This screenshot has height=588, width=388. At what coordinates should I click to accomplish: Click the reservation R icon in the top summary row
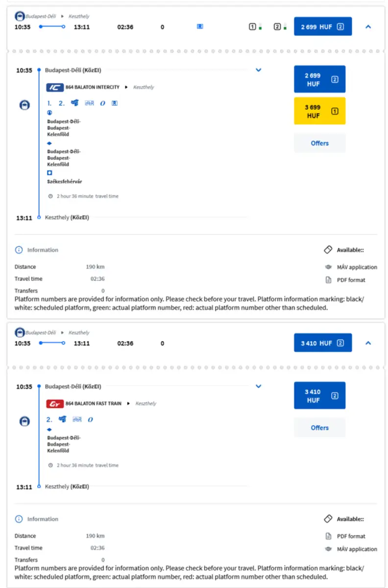click(200, 27)
